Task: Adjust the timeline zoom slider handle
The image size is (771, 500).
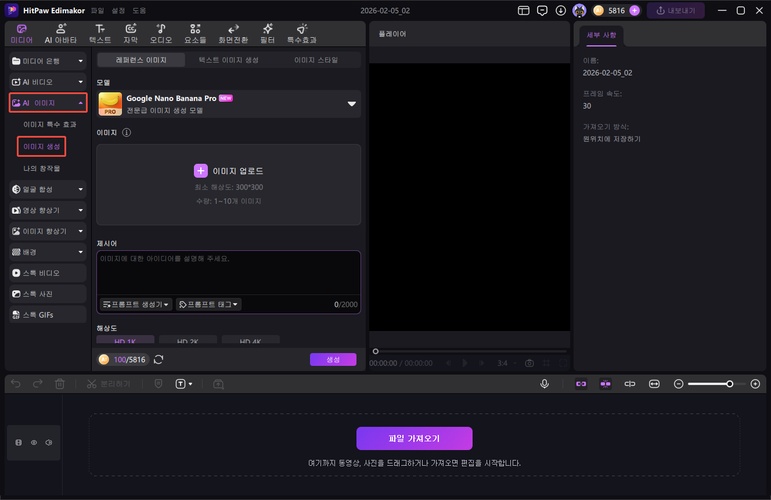Action: (x=730, y=383)
